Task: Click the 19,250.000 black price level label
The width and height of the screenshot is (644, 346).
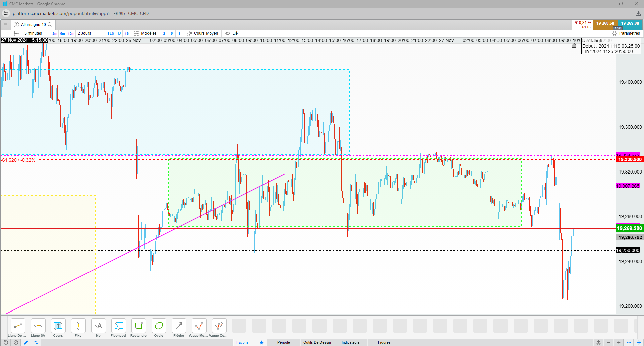Action: click(628, 250)
